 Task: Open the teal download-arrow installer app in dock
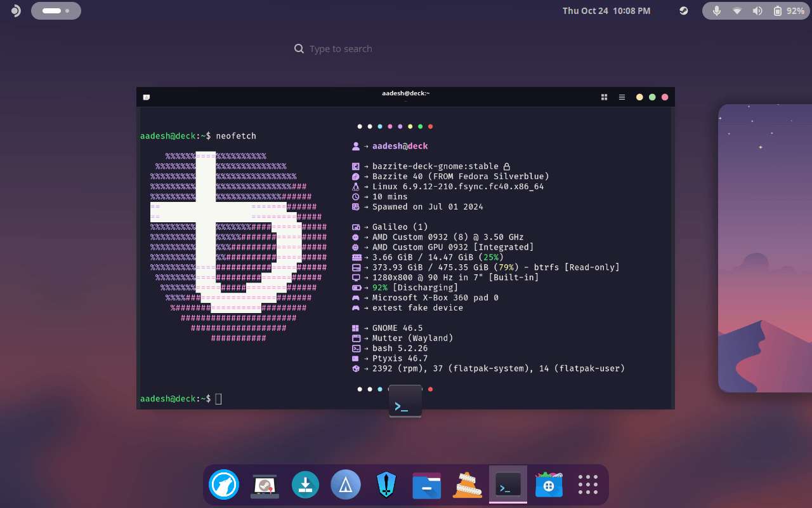[x=305, y=485]
